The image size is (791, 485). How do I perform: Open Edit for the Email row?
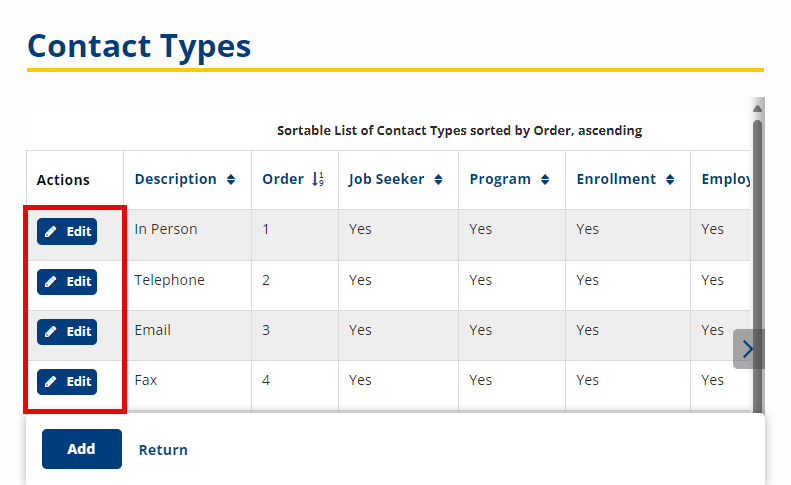tap(67, 332)
